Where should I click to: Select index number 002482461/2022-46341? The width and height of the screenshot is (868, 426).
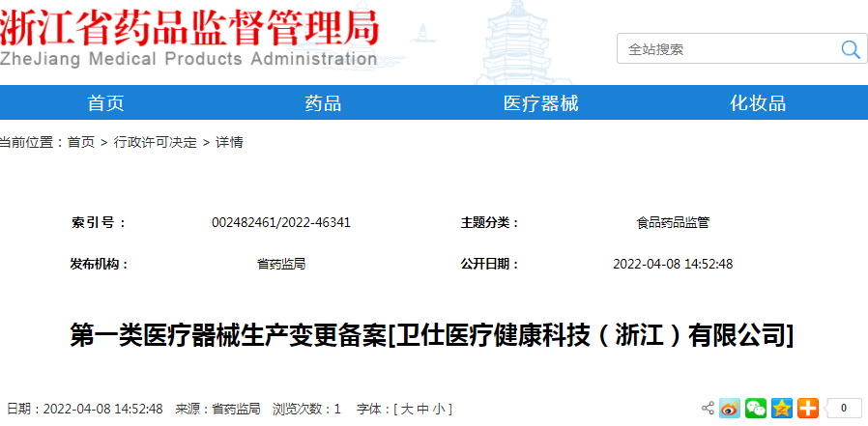coord(281,223)
